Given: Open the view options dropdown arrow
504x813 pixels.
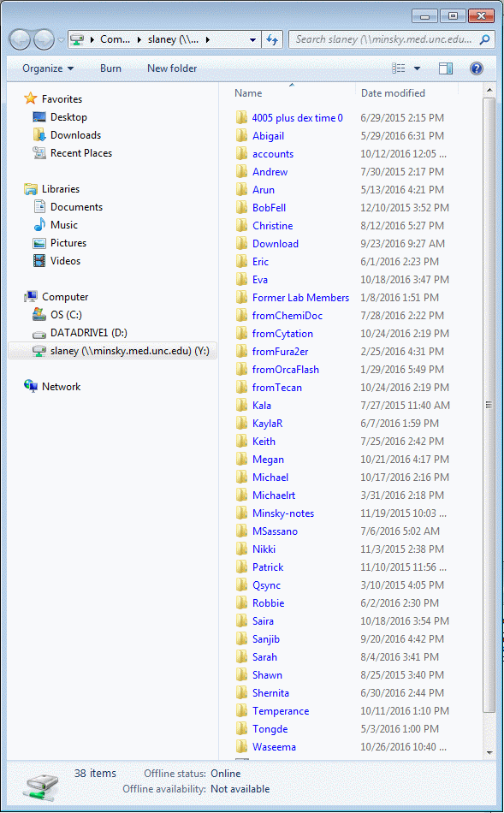Looking at the screenshot, I should tap(417, 68).
